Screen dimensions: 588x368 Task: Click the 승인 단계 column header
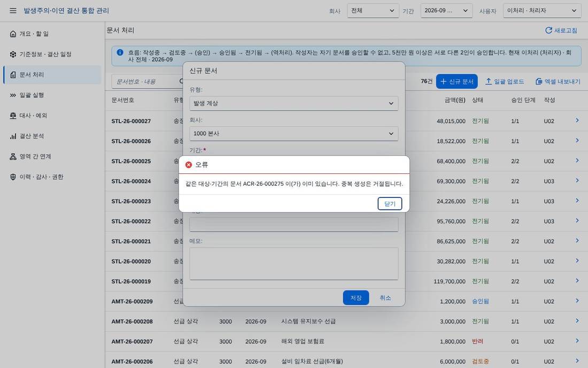(523, 100)
